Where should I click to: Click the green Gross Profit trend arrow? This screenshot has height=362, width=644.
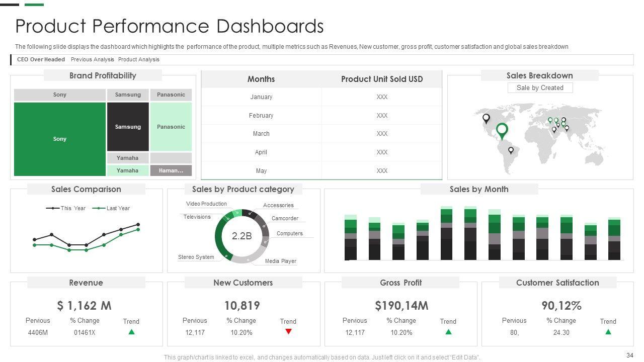pyautogui.click(x=448, y=332)
